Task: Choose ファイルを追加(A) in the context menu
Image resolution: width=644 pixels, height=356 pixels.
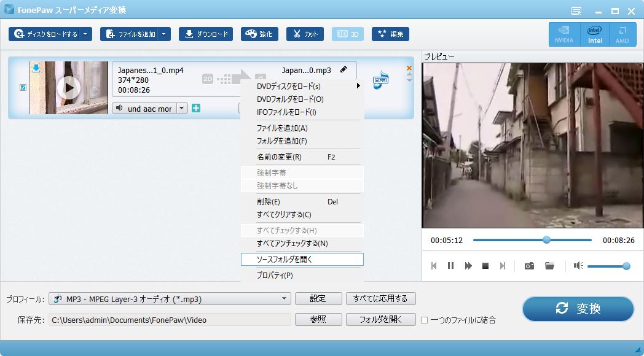Action: [302, 128]
